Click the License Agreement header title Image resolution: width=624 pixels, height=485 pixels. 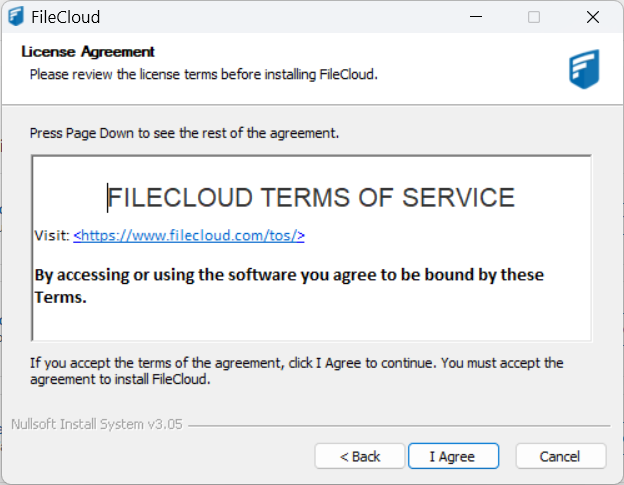pos(88,52)
